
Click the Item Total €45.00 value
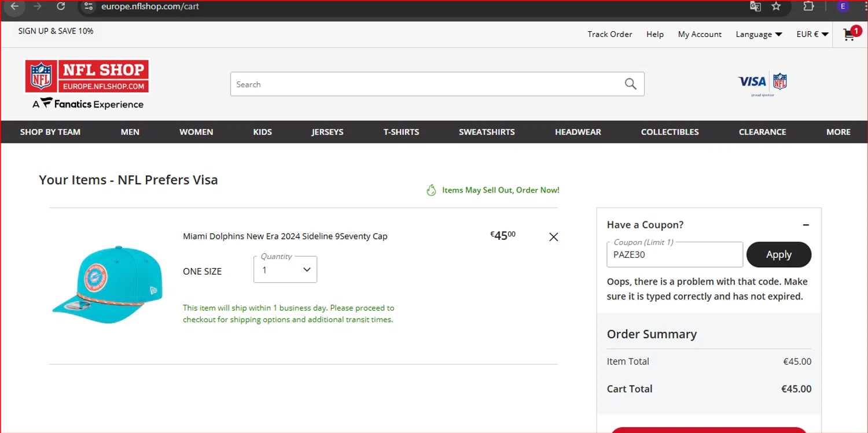pos(797,362)
